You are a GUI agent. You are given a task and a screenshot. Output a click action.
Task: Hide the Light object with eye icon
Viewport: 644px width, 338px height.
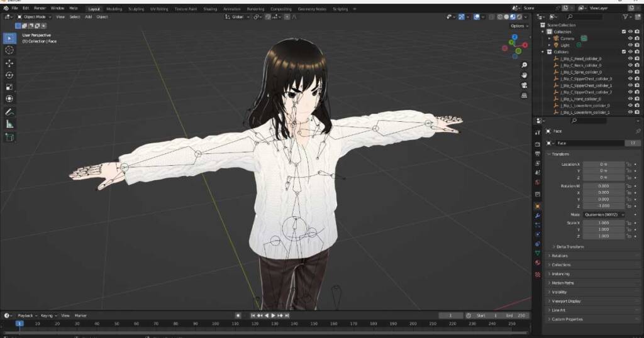[630, 45]
